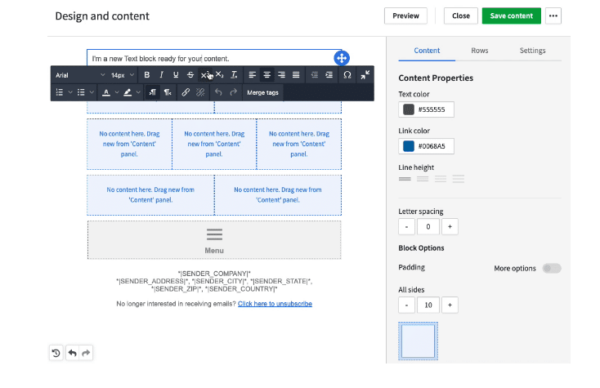Insert special character omega symbol

[x=347, y=75]
